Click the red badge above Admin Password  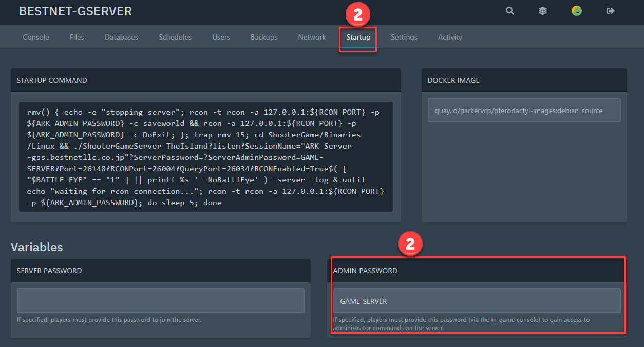[410, 245]
